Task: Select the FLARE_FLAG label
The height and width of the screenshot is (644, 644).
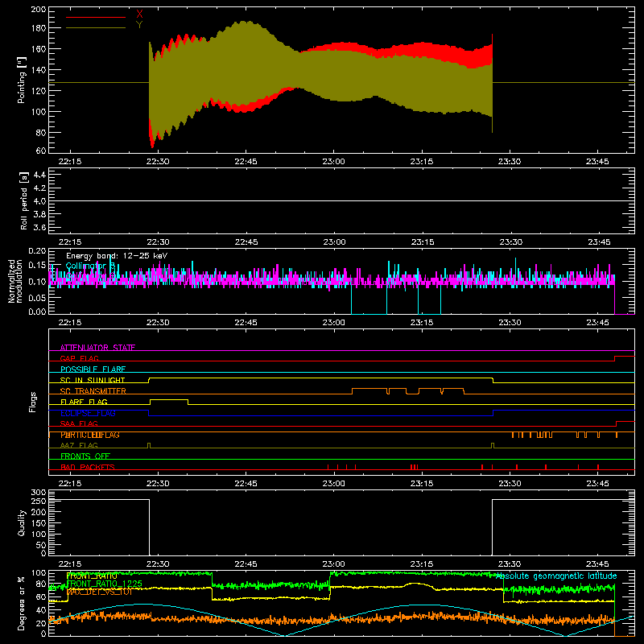Action: pyautogui.click(x=84, y=402)
